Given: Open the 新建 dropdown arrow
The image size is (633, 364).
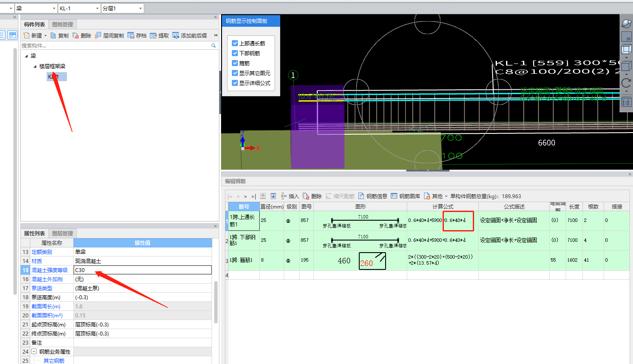Looking at the screenshot, I should 45,36.
